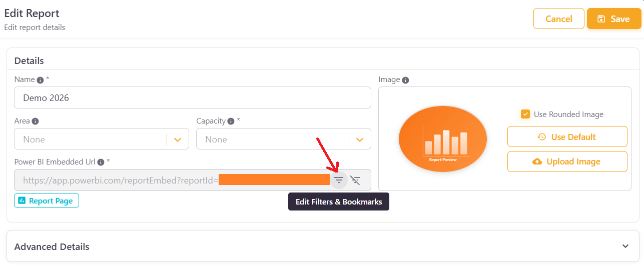The height and width of the screenshot is (267, 644).
Task: Click the info icon next to Image label
Action: (x=405, y=80)
